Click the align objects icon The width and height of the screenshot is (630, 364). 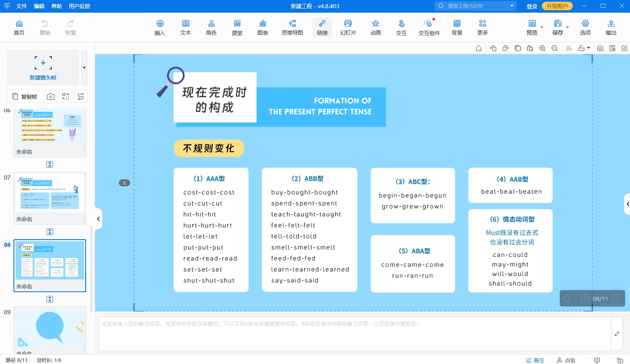(569, 48)
